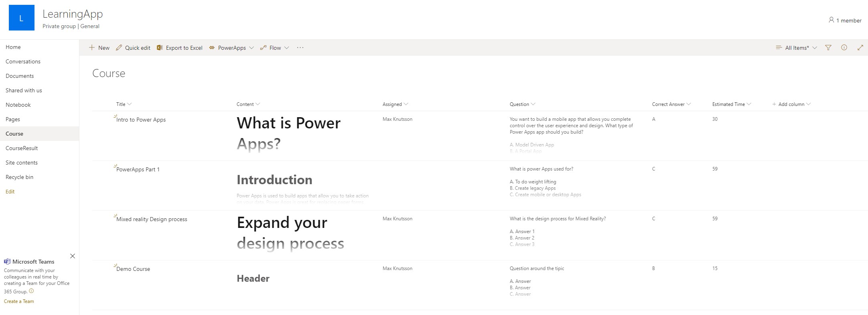Click info icon next to Office 365 Group

(x=31, y=291)
